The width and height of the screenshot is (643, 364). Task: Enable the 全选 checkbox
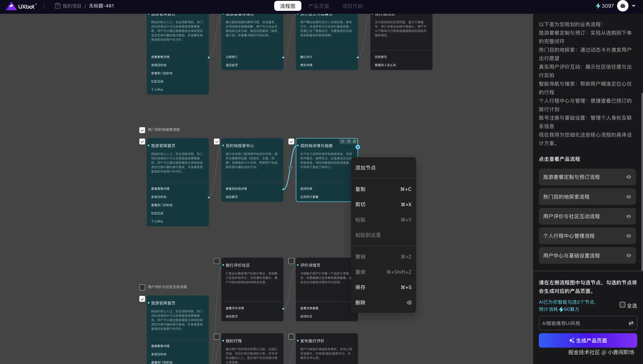[x=622, y=305]
